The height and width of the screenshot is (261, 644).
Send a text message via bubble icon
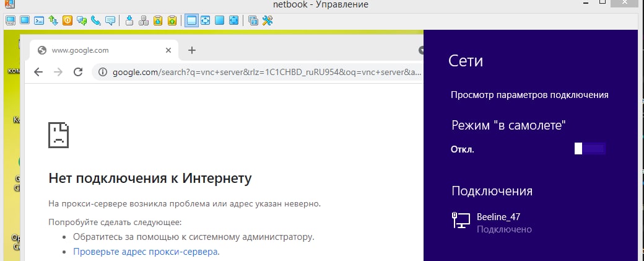110,20
